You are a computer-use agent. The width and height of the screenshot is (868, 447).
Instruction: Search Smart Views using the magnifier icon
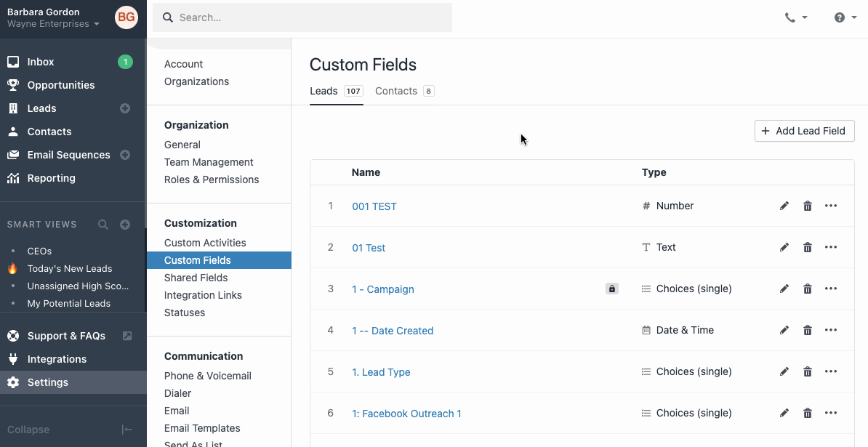click(103, 225)
